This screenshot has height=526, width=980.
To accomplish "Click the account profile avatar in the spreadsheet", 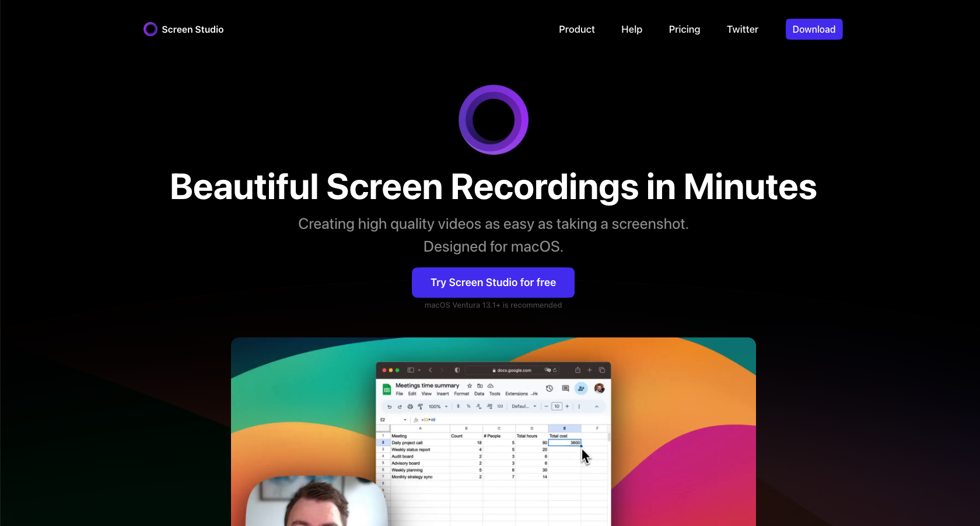I will (599, 388).
